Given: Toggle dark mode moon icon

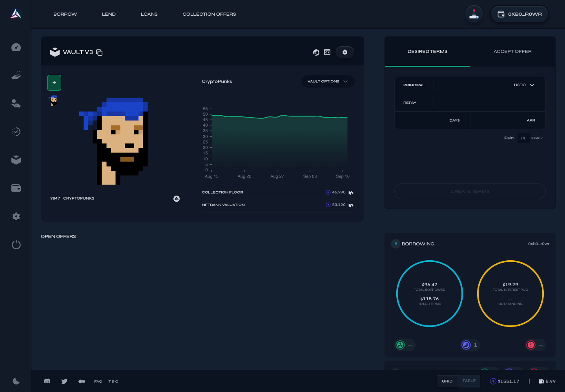Looking at the screenshot, I should point(16,381).
